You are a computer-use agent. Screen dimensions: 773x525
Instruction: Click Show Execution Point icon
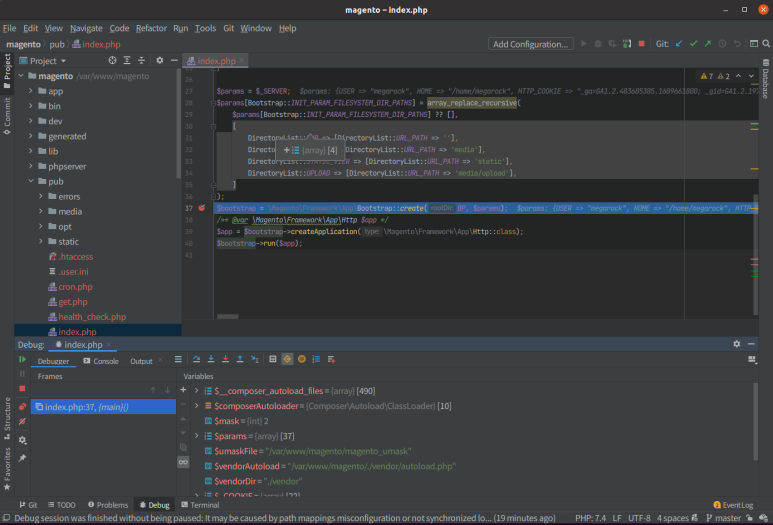point(178,359)
